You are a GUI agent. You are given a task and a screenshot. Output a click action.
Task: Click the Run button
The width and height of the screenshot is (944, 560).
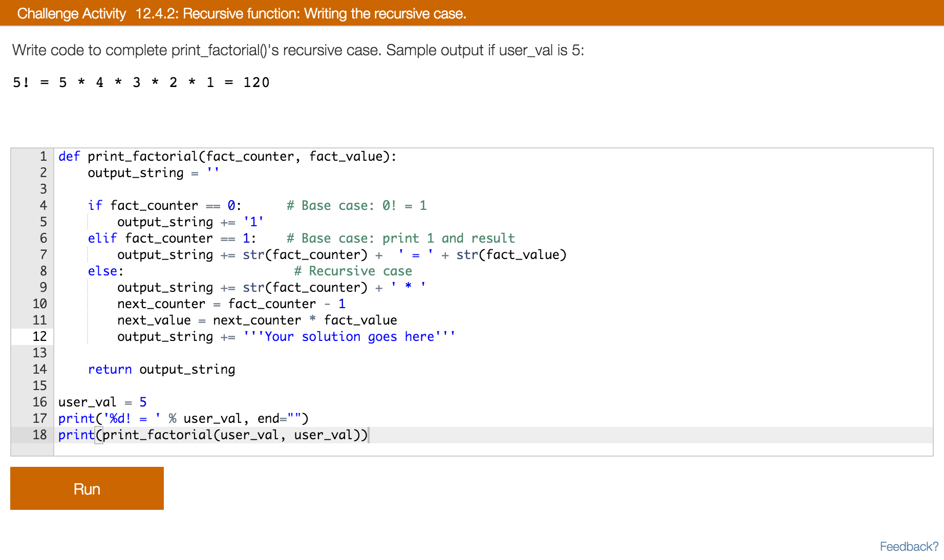coord(86,488)
